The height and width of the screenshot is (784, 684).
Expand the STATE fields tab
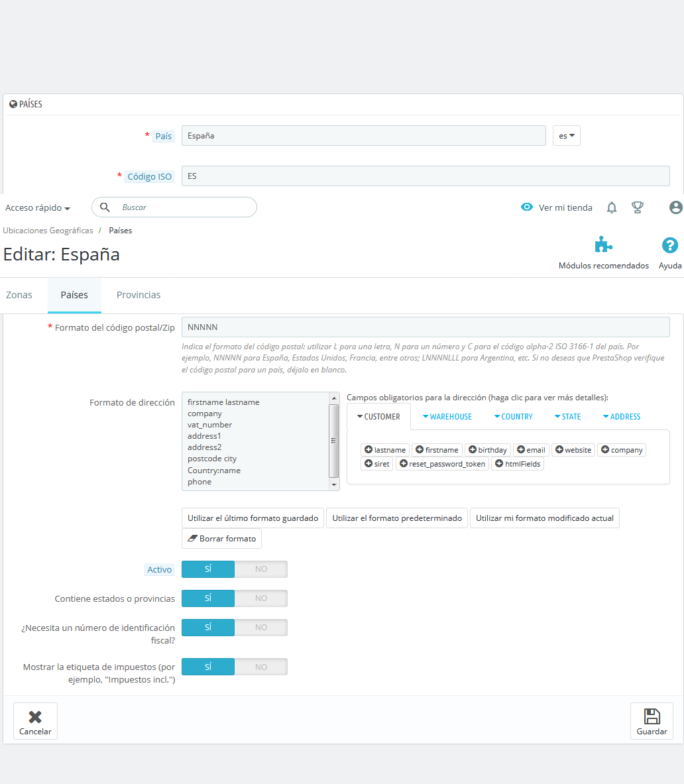pyautogui.click(x=567, y=416)
